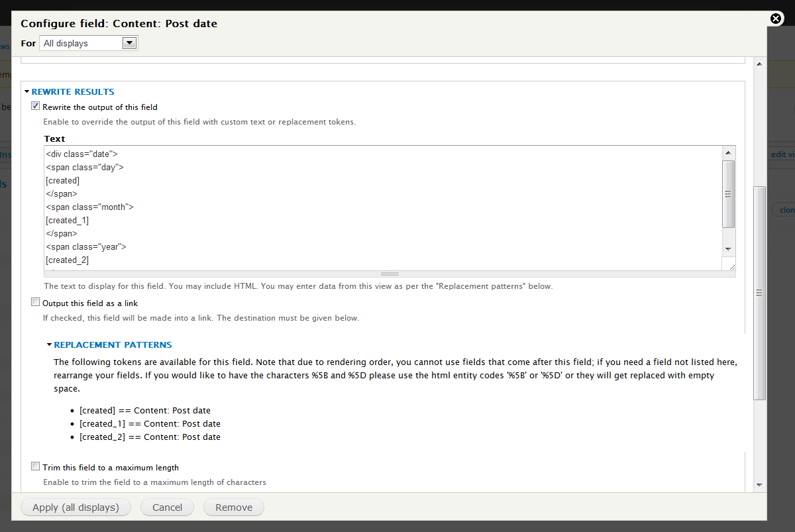The width and height of the screenshot is (795, 532).
Task: Uncheck Rewrite the output of this field
Action: tap(36, 106)
